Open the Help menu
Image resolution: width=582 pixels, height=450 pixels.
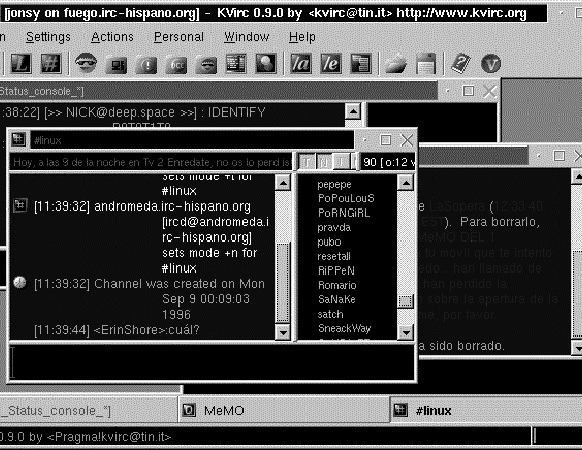pyautogui.click(x=302, y=37)
